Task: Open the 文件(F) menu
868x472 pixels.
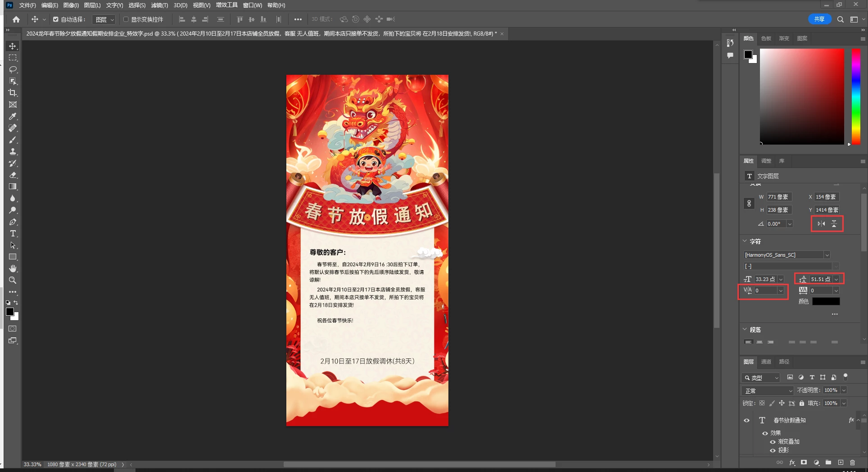Action: pos(27,5)
